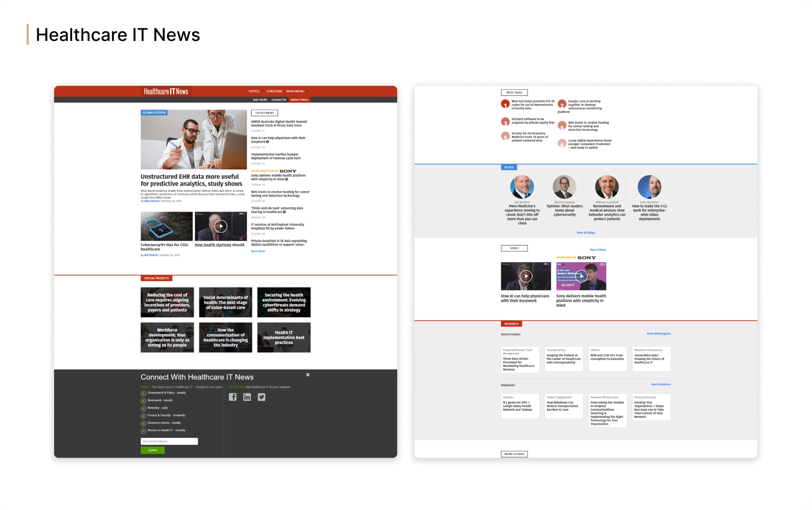Click the Healthcare IT News logo
The image size is (812, 510).
click(x=166, y=92)
